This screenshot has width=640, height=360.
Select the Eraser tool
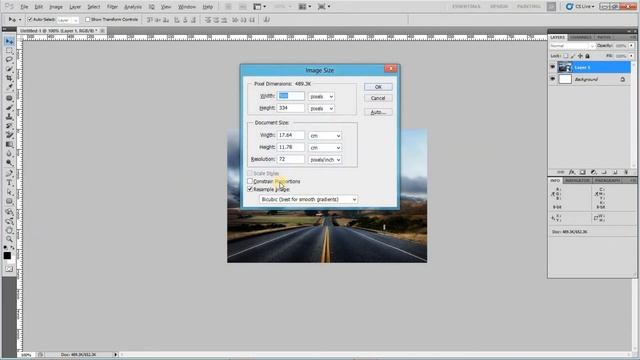[x=9, y=135]
